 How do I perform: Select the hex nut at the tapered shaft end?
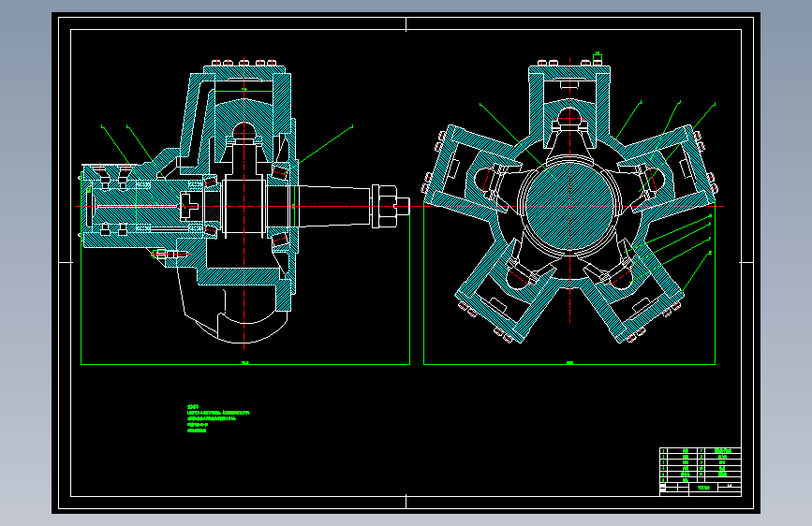point(389,207)
